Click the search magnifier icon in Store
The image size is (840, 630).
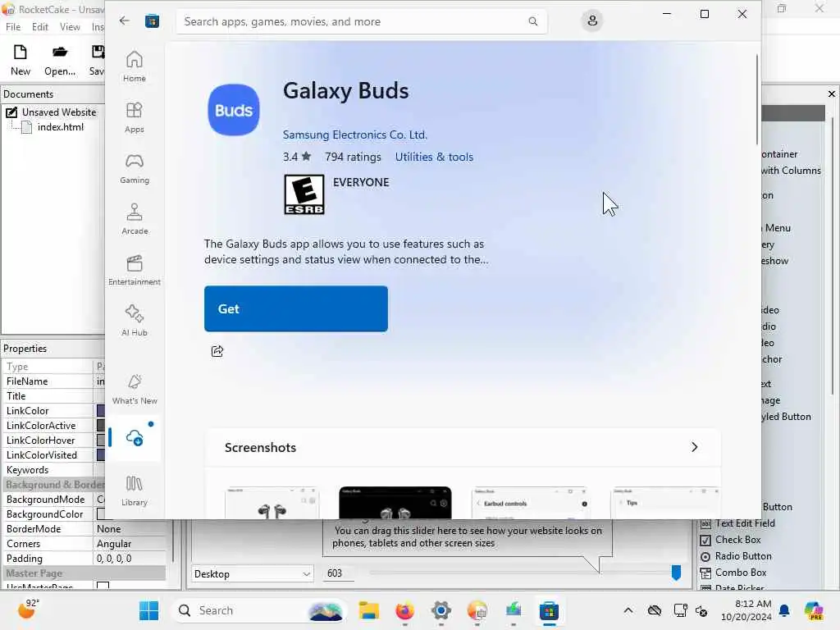click(x=532, y=21)
